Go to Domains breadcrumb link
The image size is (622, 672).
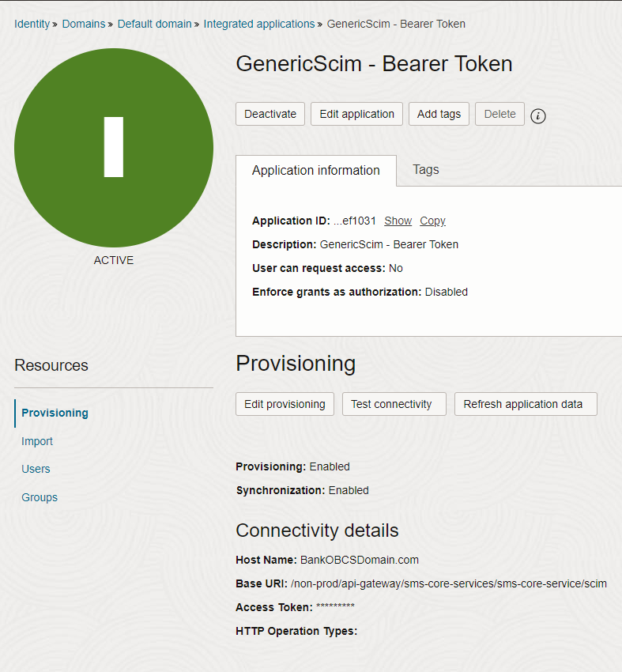(x=84, y=24)
